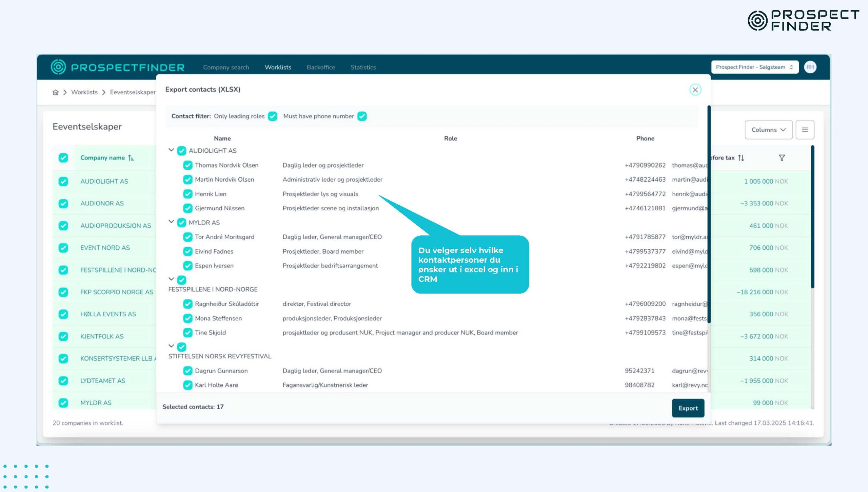Click the RH user avatar

(810, 67)
